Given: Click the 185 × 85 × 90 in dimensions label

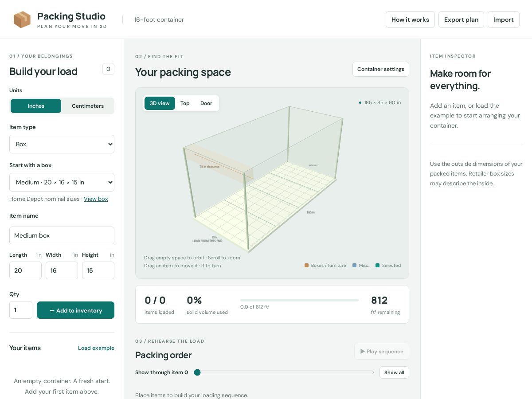Looking at the screenshot, I should 382,102.
